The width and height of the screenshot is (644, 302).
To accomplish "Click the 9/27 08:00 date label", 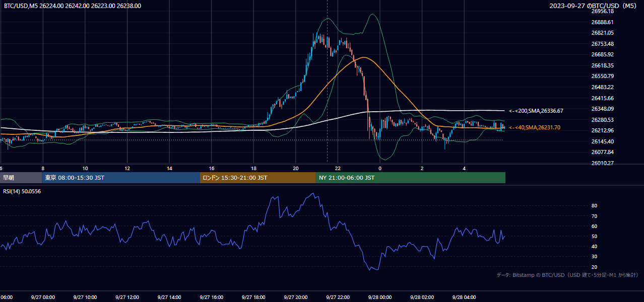I will (x=43, y=297).
